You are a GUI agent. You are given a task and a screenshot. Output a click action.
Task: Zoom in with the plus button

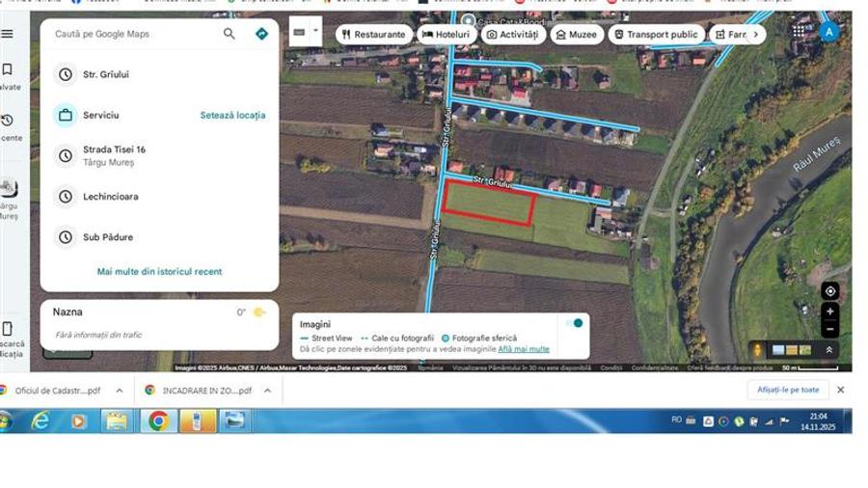(829, 312)
